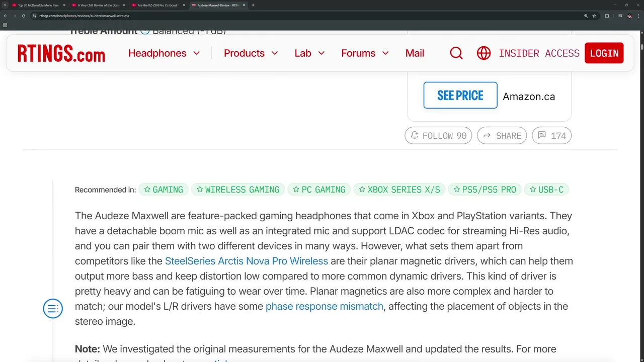The width and height of the screenshot is (644, 362).
Task: Go back with the browser back arrow
Action: (x=5, y=16)
